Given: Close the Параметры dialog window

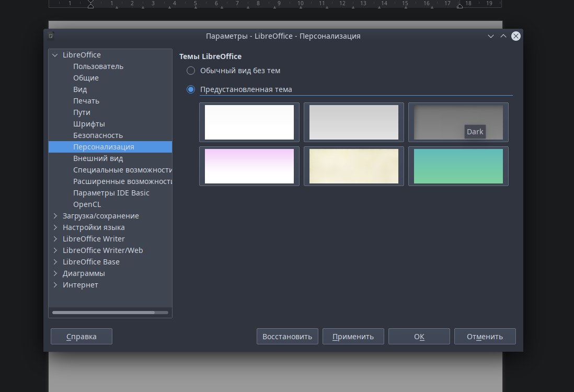Looking at the screenshot, I should point(516,36).
